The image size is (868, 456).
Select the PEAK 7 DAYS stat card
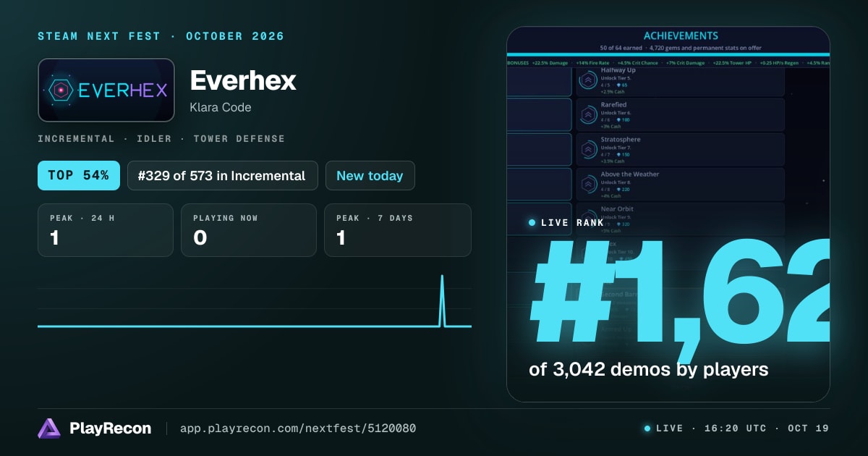click(x=398, y=230)
